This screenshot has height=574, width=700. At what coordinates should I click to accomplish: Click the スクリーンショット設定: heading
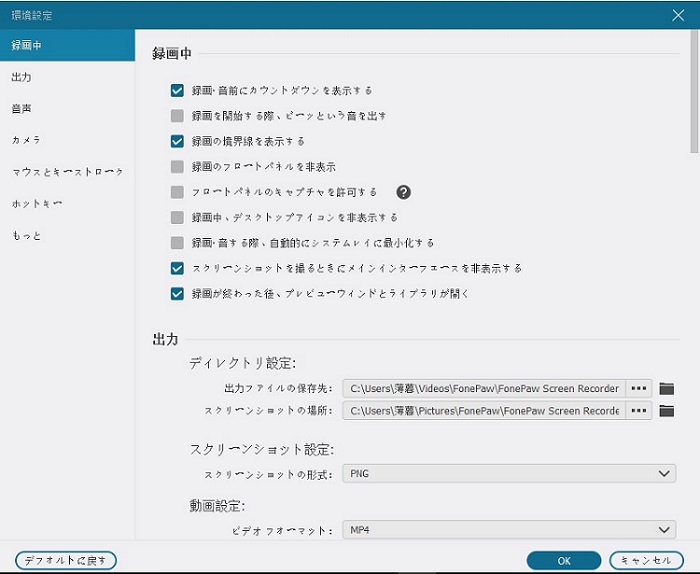tap(262, 449)
